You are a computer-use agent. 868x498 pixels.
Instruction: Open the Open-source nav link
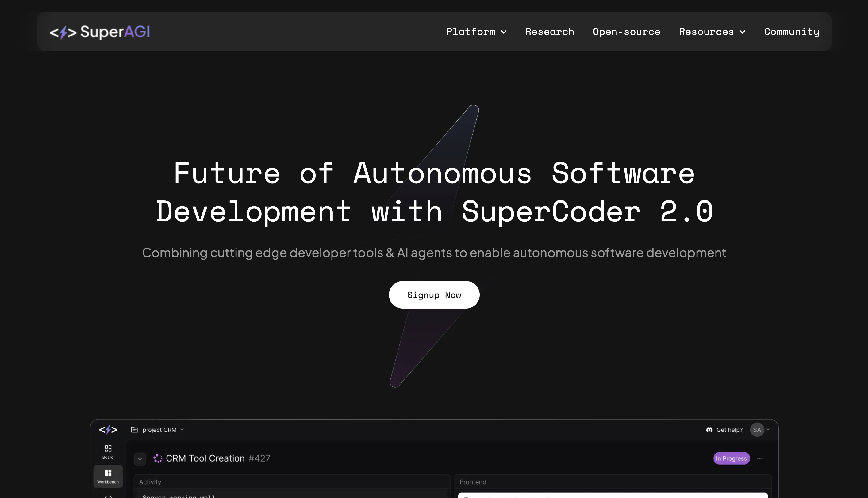point(626,32)
